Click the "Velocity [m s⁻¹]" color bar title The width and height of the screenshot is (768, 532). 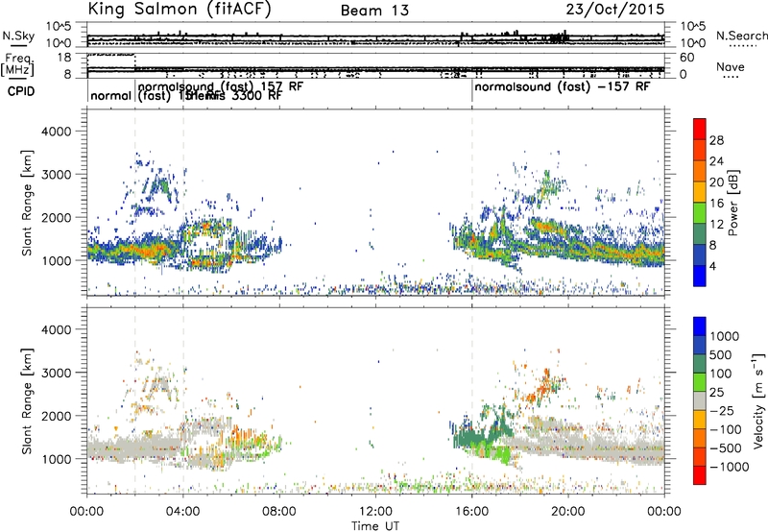pyautogui.click(x=758, y=400)
